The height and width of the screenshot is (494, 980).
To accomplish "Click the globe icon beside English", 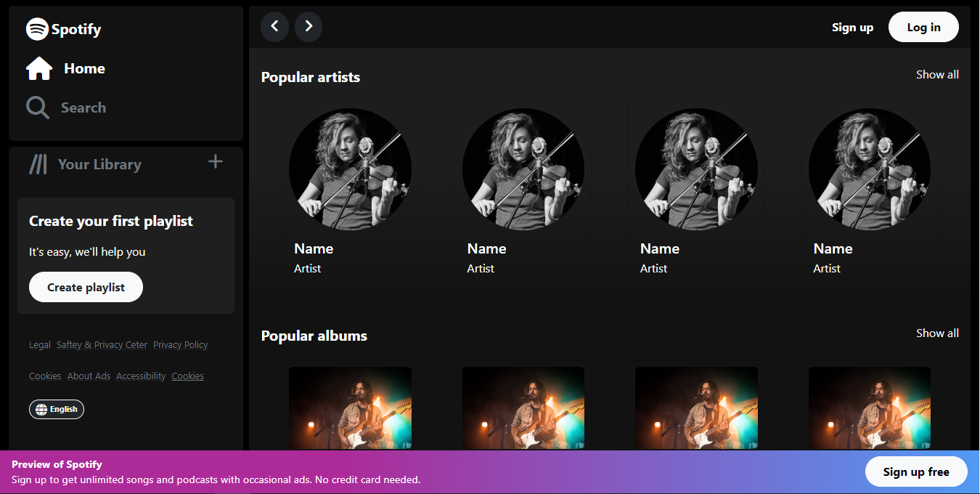I will click(x=41, y=409).
